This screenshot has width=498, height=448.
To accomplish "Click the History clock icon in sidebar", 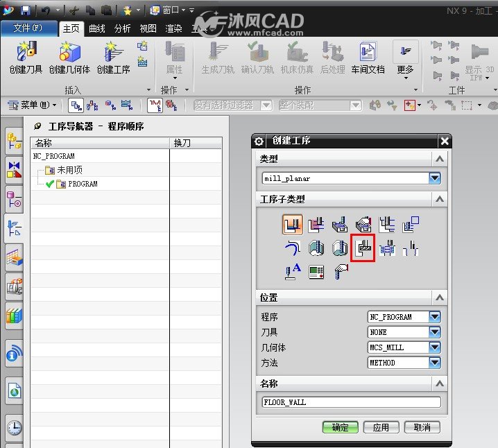I will pos(15,427).
